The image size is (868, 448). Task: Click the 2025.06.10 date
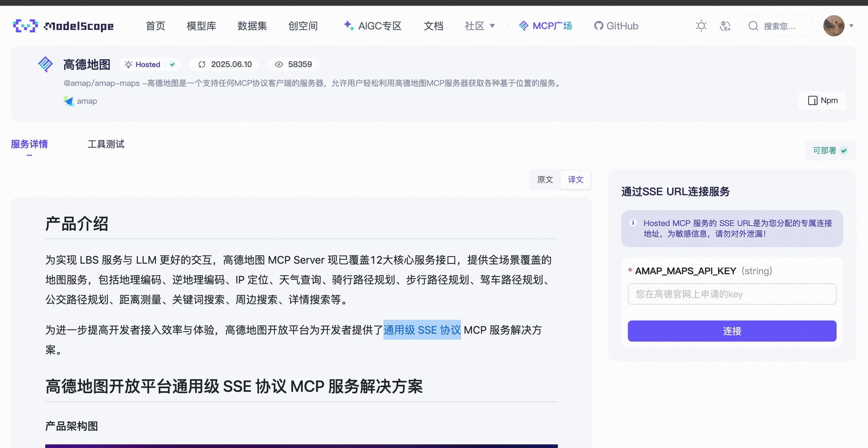click(x=231, y=64)
